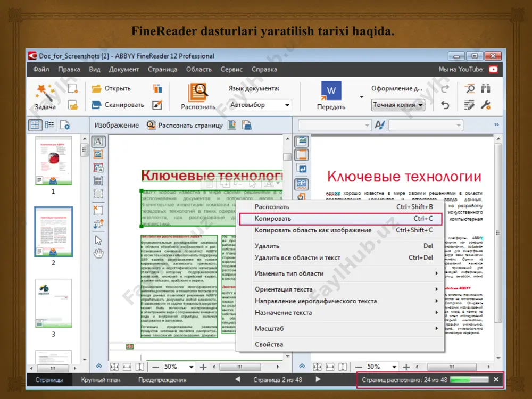Go to the previous page arrow
Image resolution: width=532 pixels, height=399 pixels.
pyautogui.click(x=237, y=379)
